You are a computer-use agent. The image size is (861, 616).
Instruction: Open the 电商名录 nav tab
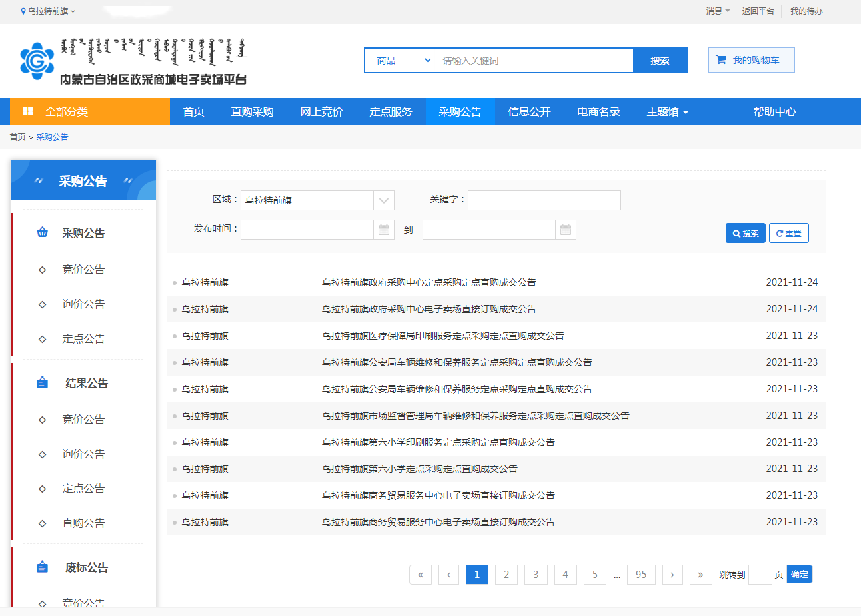tap(599, 111)
